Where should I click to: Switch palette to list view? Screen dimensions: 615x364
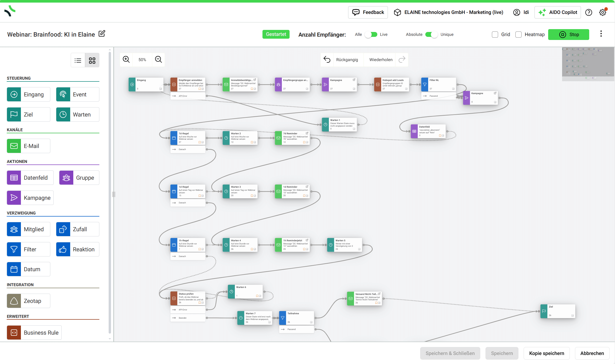pos(78,60)
